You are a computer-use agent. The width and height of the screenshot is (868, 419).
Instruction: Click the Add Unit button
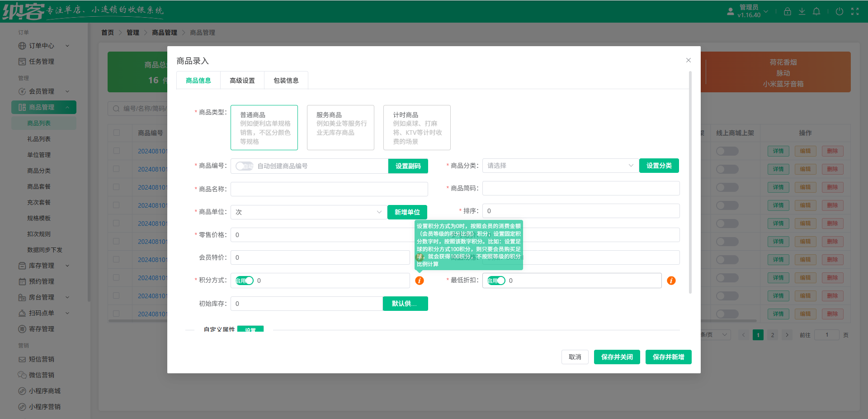[407, 212]
